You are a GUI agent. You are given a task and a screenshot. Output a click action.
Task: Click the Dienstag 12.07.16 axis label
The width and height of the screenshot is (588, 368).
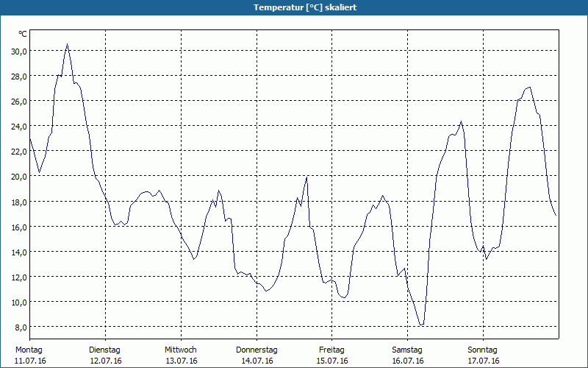click(x=105, y=355)
